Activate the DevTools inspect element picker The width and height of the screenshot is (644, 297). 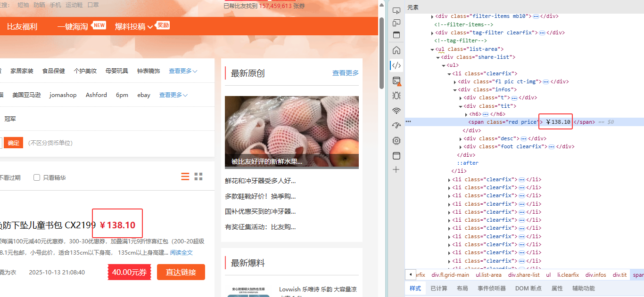point(396,10)
